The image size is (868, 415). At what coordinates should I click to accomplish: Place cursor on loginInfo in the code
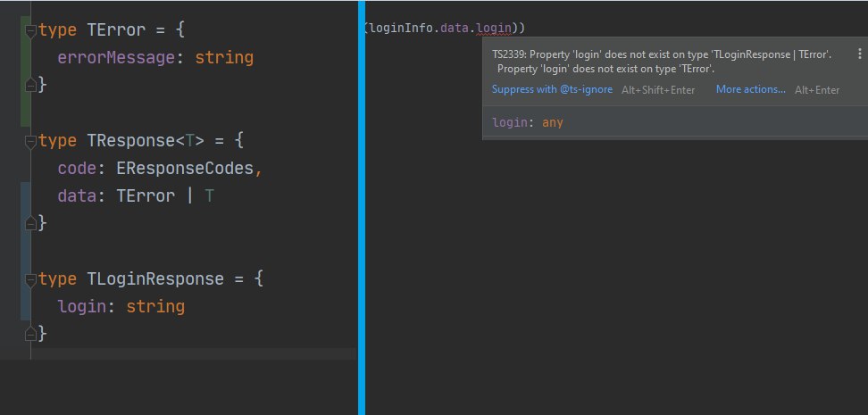401,28
